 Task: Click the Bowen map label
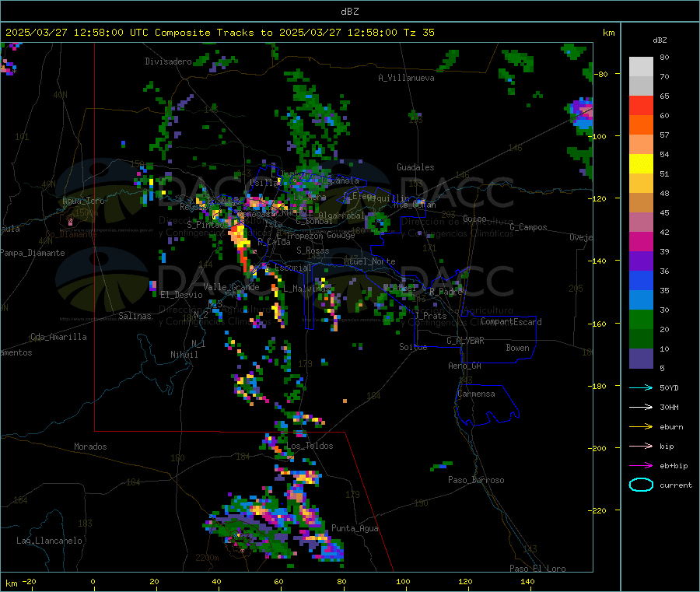(x=517, y=348)
